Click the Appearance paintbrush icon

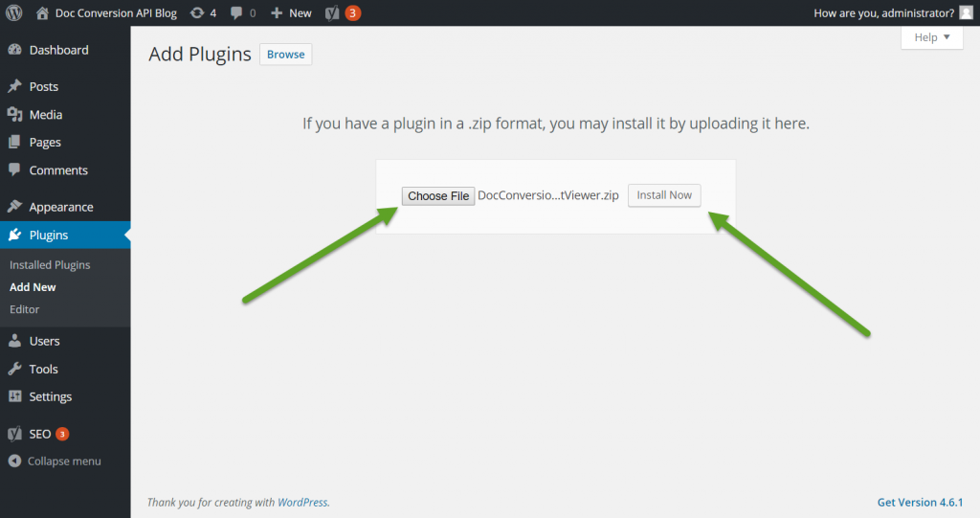pyautogui.click(x=15, y=206)
